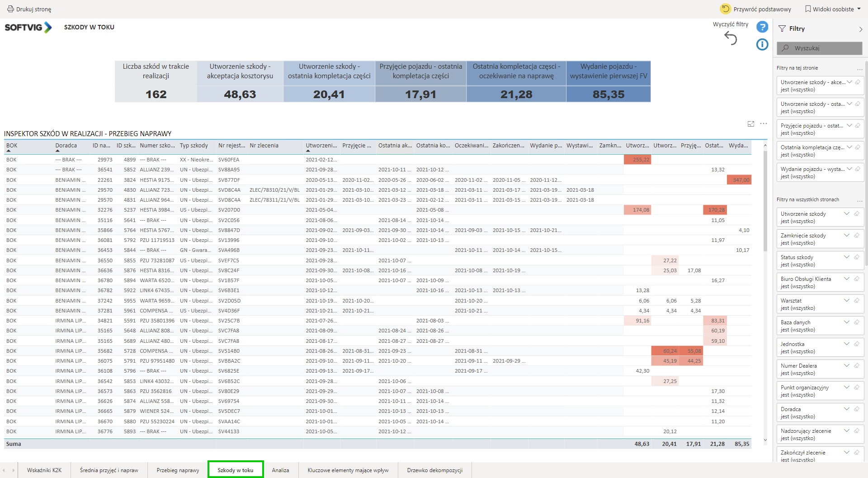Clear the Status szkody filter with eraser
Image resolution: width=868 pixels, height=478 pixels.
click(857, 257)
